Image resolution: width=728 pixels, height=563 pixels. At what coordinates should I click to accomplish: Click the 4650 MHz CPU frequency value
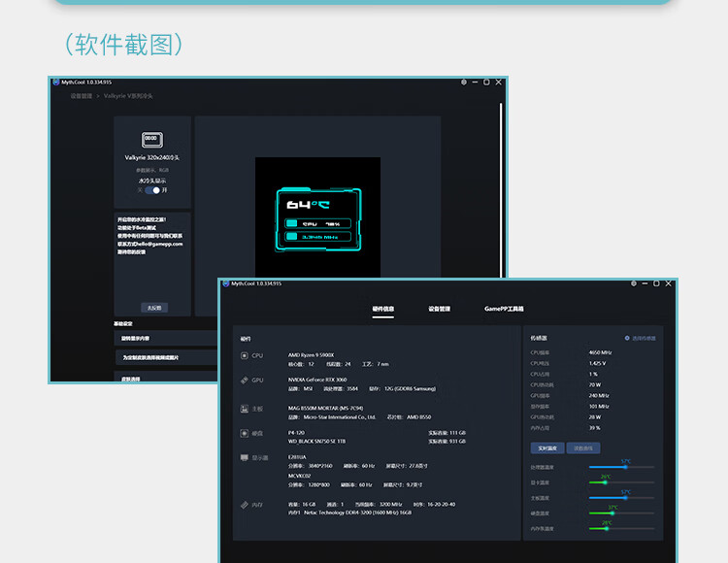(x=600, y=352)
